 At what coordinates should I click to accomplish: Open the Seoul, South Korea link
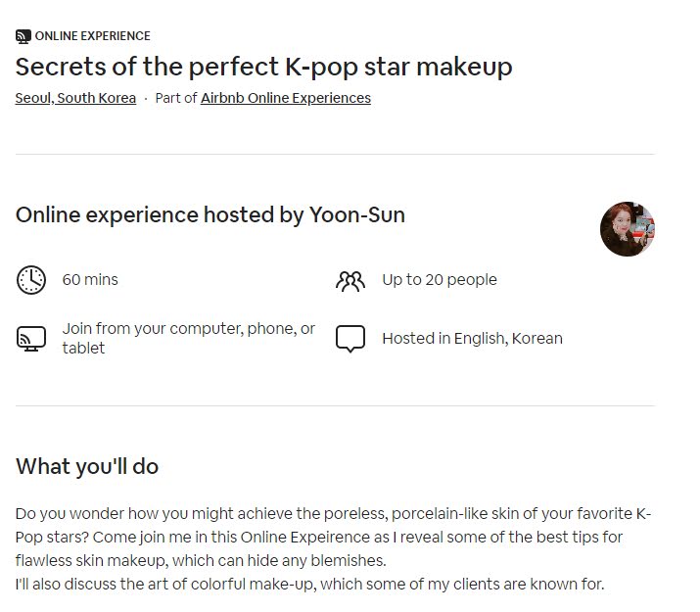coord(75,98)
